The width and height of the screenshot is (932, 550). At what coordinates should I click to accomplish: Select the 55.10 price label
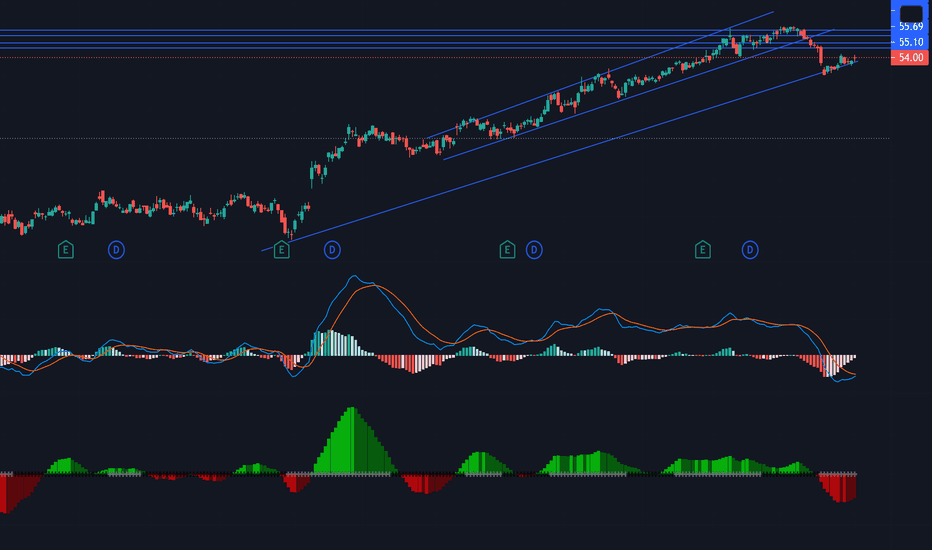911,42
